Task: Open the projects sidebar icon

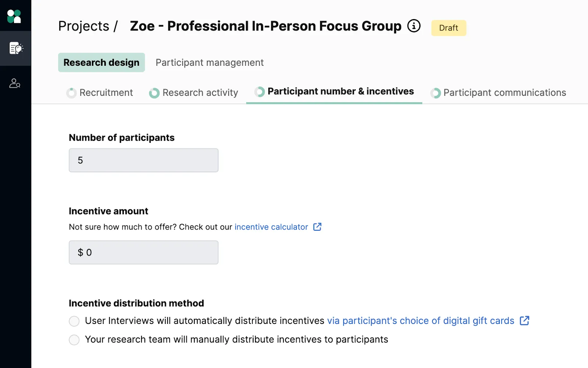Action: point(16,48)
